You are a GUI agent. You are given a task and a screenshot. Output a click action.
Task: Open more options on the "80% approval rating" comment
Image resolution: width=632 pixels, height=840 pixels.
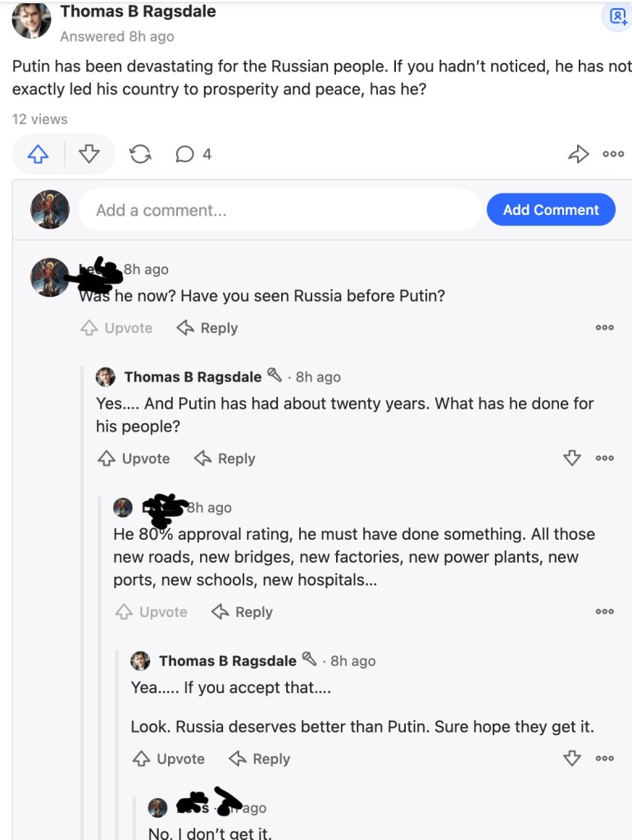(x=605, y=612)
